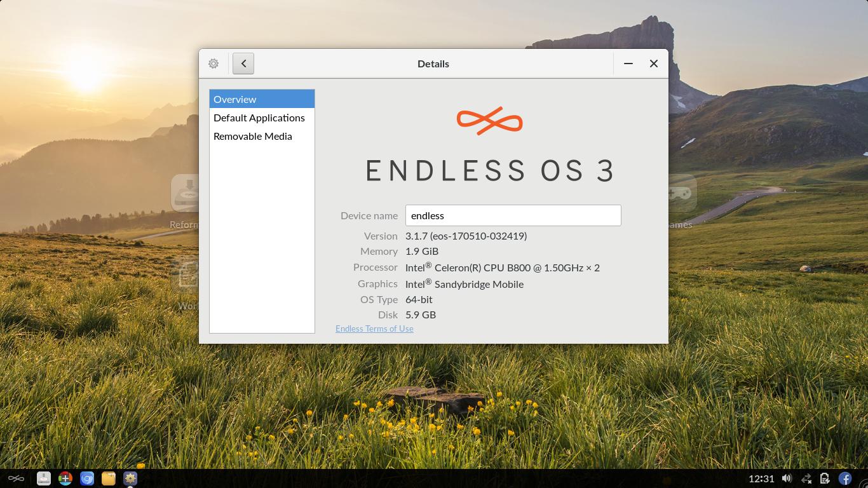Select Removable Media in the sidebar
This screenshot has width=868, height=488.
point(253,136)
